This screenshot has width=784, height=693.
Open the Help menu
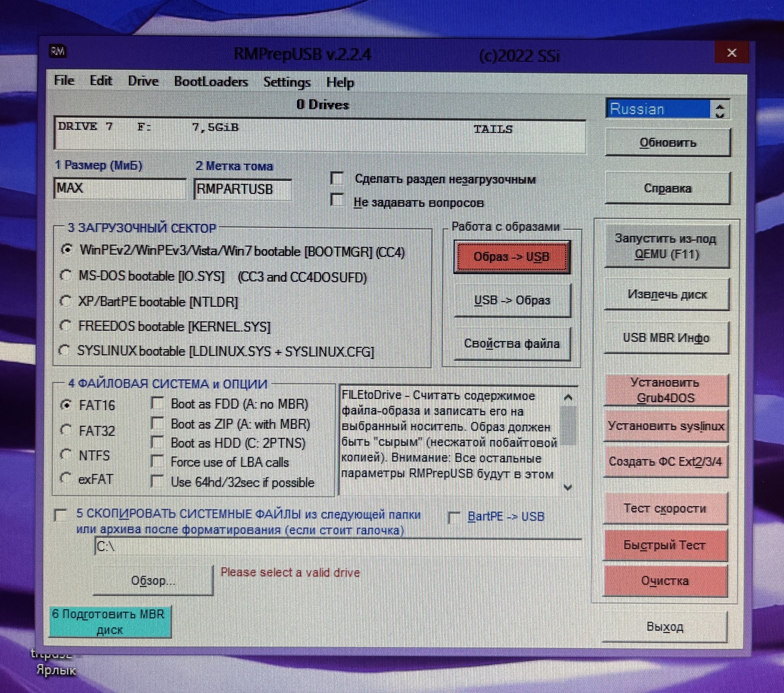(340, 82)
